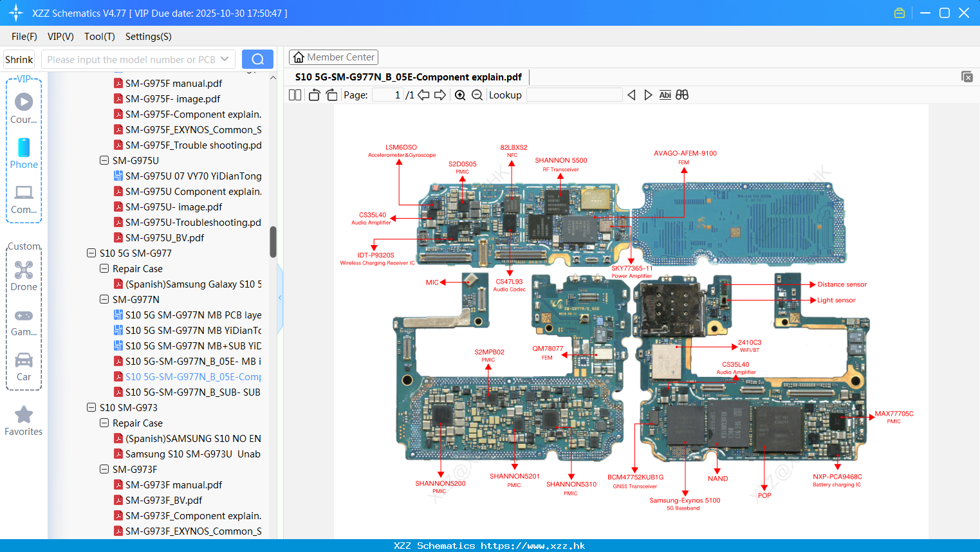Image resolution: width=980 pixels, height=552 pixels.
Task: Collapse the SM-G975U tree node
Action: pos(104,160)
